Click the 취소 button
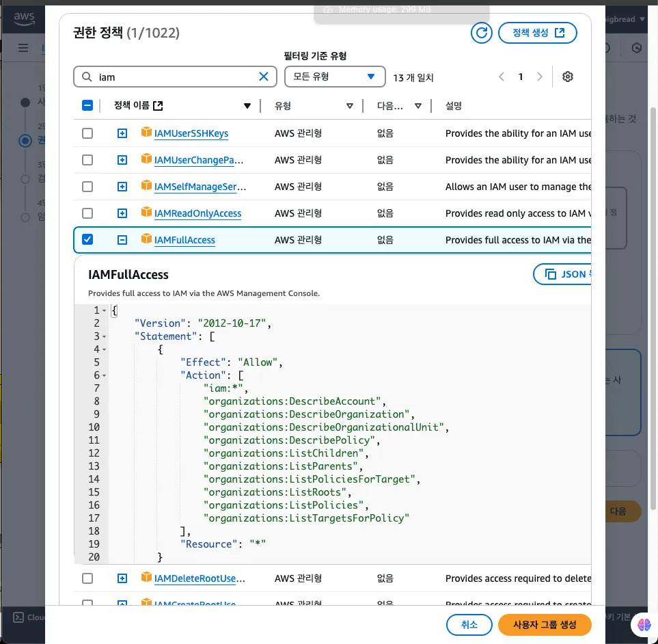 tap(469, 625)
